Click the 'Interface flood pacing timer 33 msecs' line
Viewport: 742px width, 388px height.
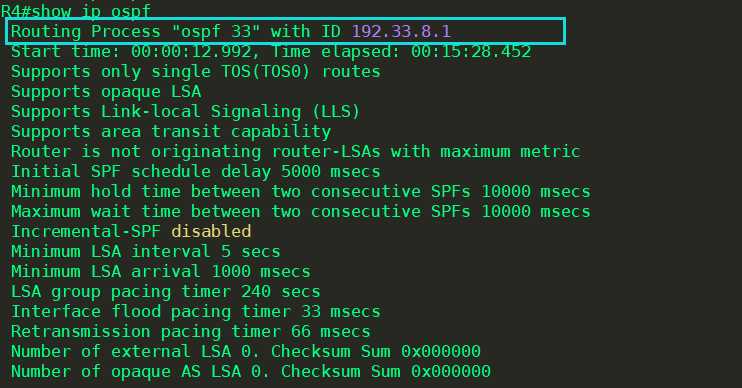[196, 312]
